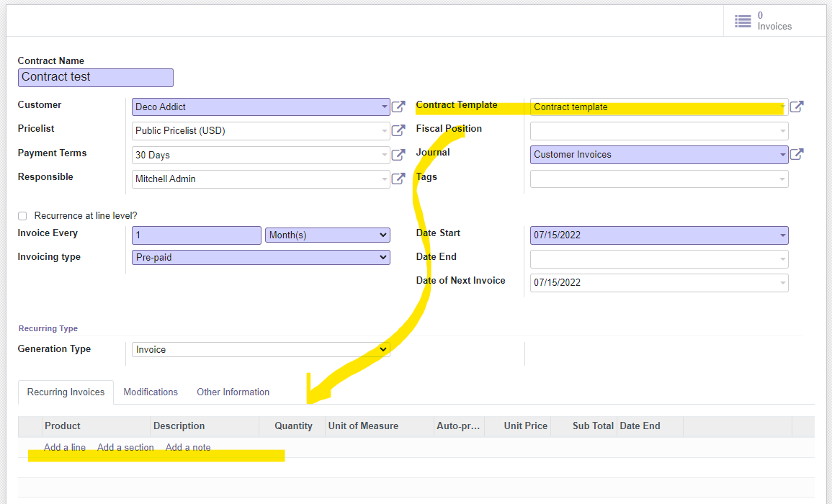Expand the Pricelist dropdown
The image size is (832, 504).
pos(384,130)
